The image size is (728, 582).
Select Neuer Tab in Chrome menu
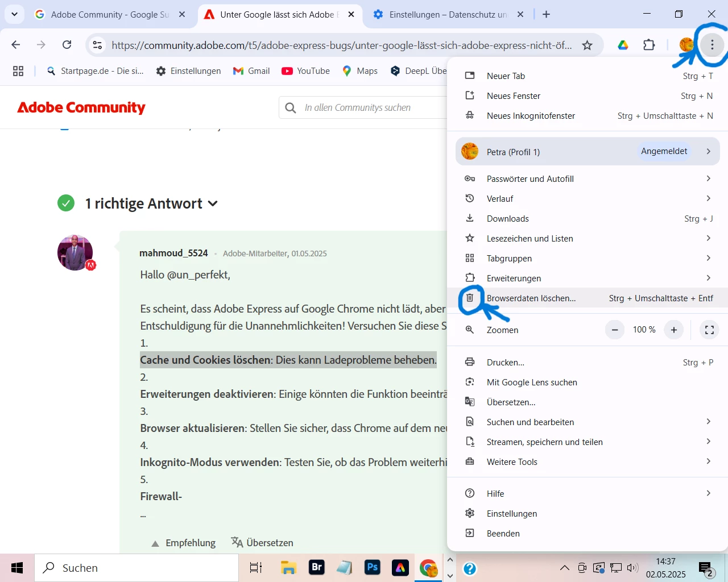588,76
